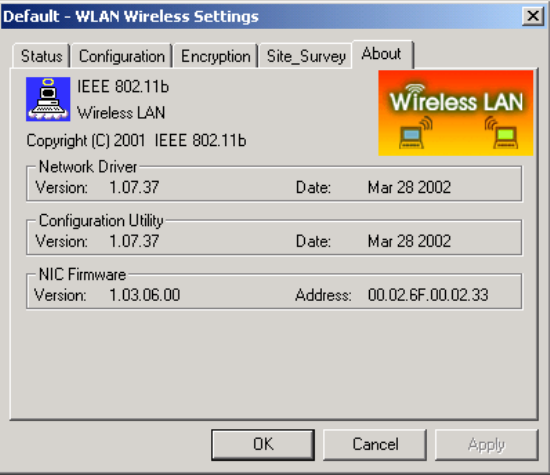550x475 pixels.
Task: Click the Copyright (C) 2001 IEEE 802.11b line
Action: [x=136, y=140]
